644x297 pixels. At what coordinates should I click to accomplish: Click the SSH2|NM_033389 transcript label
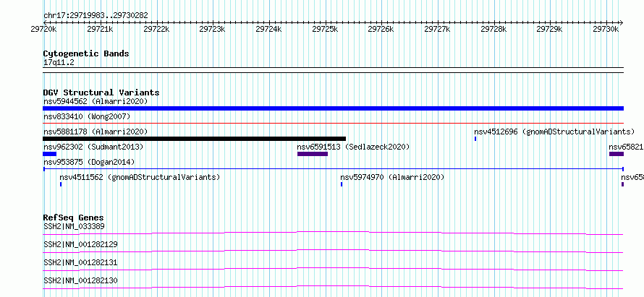[x=74, y=226]
